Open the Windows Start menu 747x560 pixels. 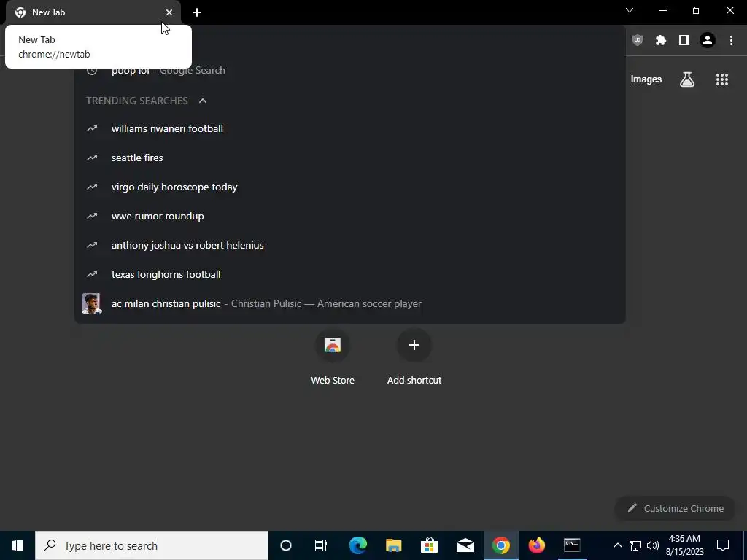[x=18, y=545]
